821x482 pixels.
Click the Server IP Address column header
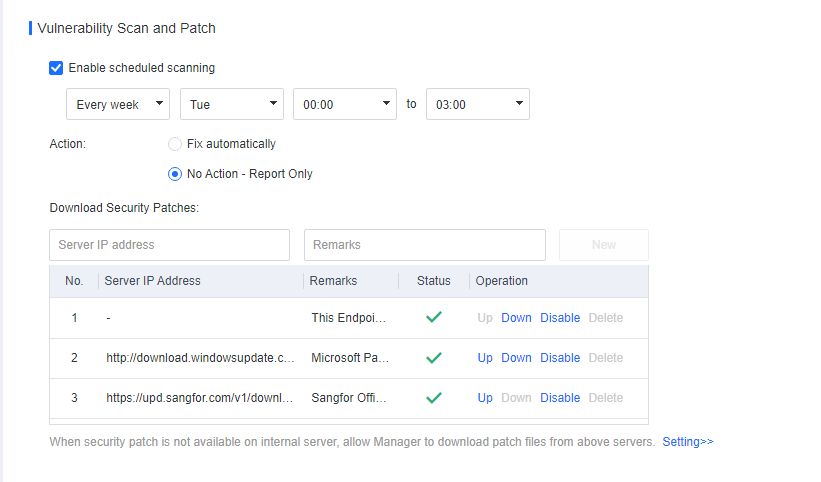pos(153,281)
